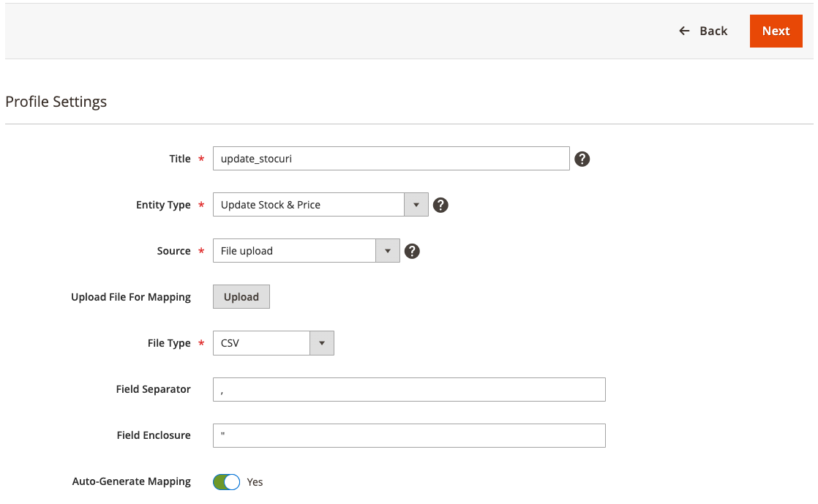Screen dimensions: 818x504
Task: Click the help icon beside Source
Action: (412, 251)
